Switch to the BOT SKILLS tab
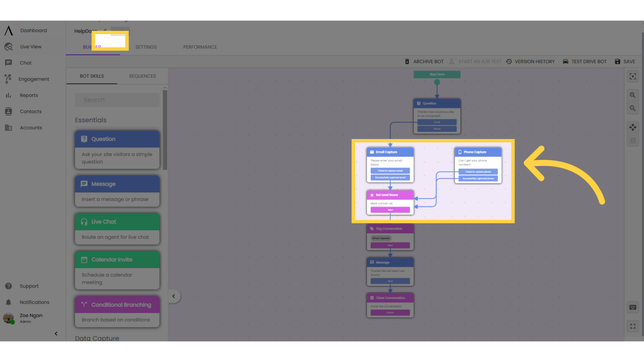This screenshot has height=362, width=644. coord(92,76)
